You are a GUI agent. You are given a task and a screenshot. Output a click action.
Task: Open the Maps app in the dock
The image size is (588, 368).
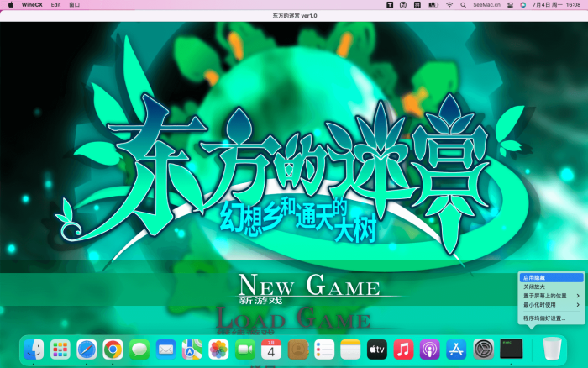point(192,349)
